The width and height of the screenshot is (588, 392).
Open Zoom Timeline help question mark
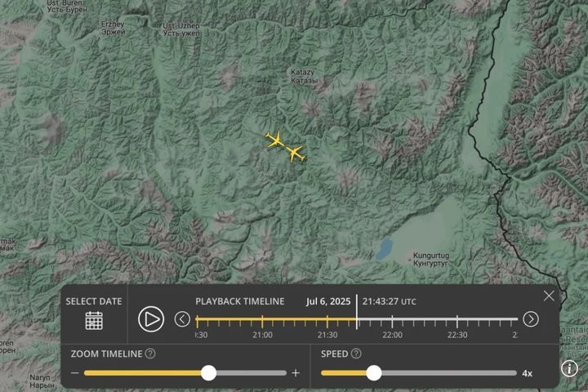[x=150, y=354]
